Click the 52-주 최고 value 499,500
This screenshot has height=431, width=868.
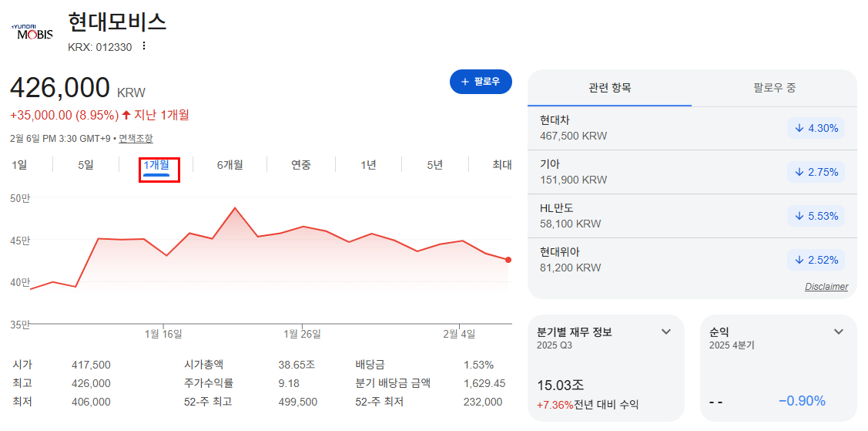[298, 402]
